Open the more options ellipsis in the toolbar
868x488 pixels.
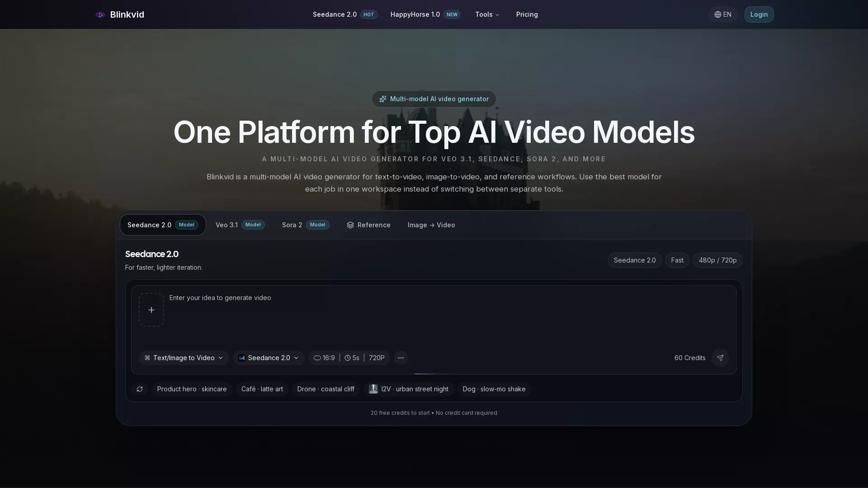401,358
